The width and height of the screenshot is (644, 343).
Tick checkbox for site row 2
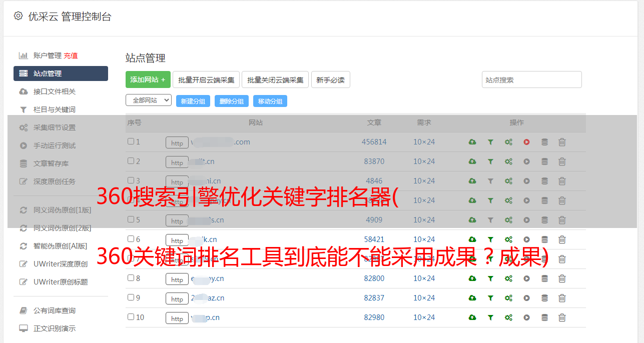point(131,161)
